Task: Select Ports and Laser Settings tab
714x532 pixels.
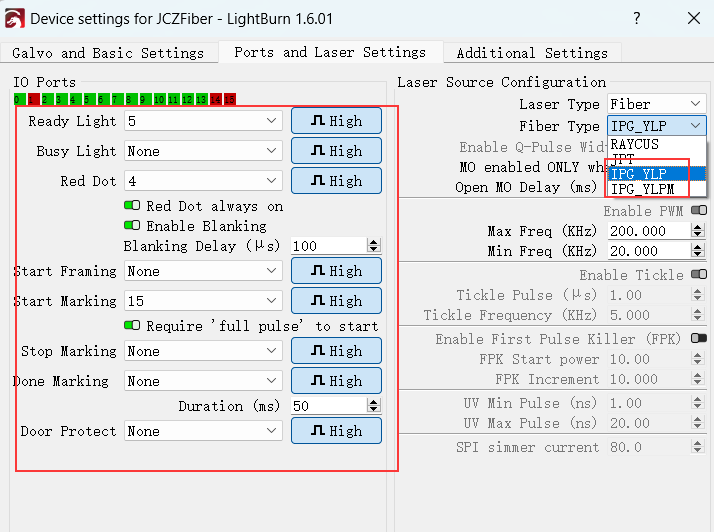Action: click(x=331, y=52)
